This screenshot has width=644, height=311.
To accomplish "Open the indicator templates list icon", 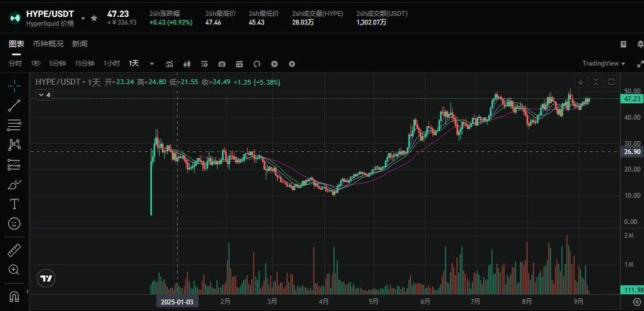I will pyautogui.click(x=204, y=64).
